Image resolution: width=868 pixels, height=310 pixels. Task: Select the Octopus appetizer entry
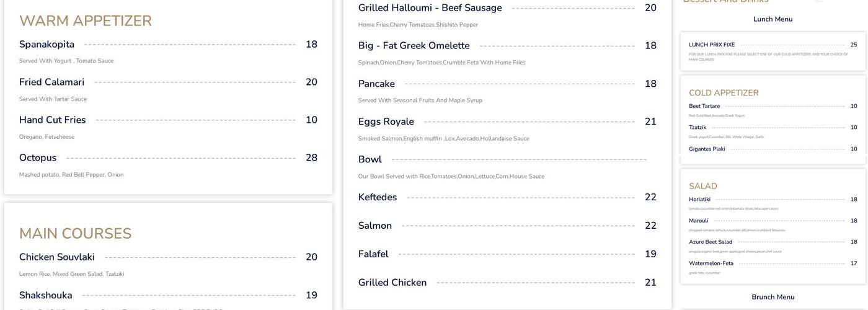point(38,158)
